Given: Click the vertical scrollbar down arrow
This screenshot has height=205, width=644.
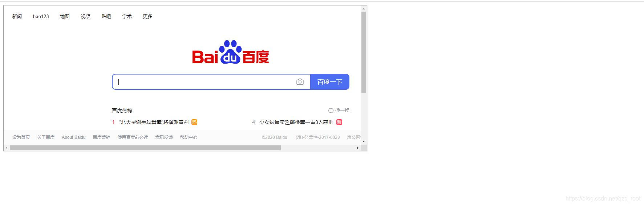Looking at the screenshot, I should [x=364, y=141].
